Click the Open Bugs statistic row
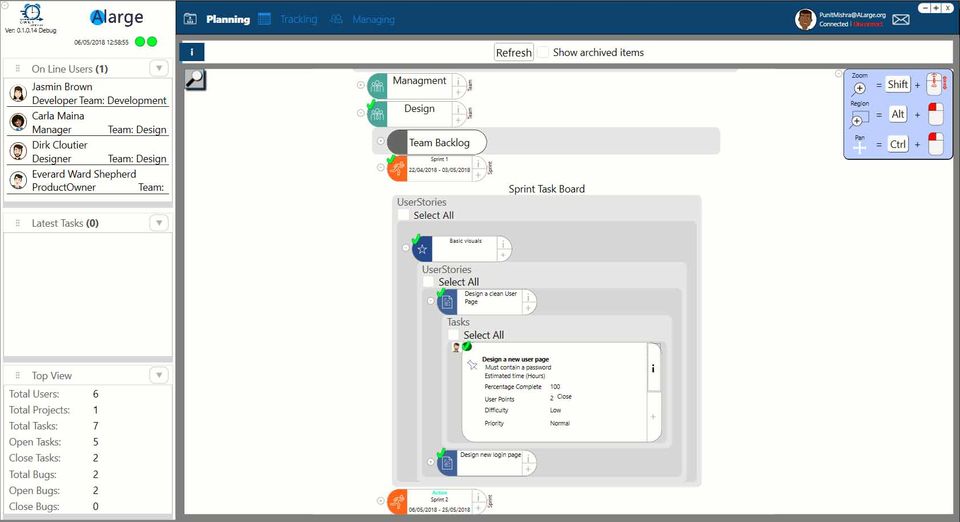Screen dimensions: 960x522 [88, 490]
